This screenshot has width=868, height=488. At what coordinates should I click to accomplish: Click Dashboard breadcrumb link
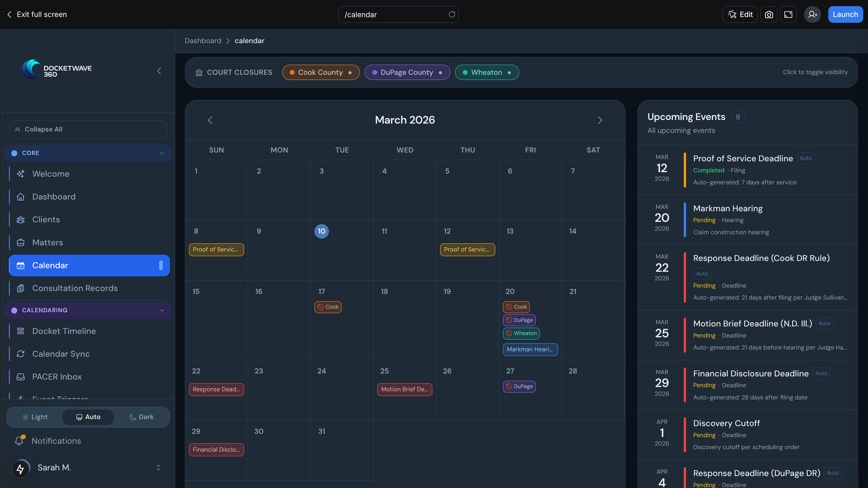pyautogui.click(x=203, y=41)
